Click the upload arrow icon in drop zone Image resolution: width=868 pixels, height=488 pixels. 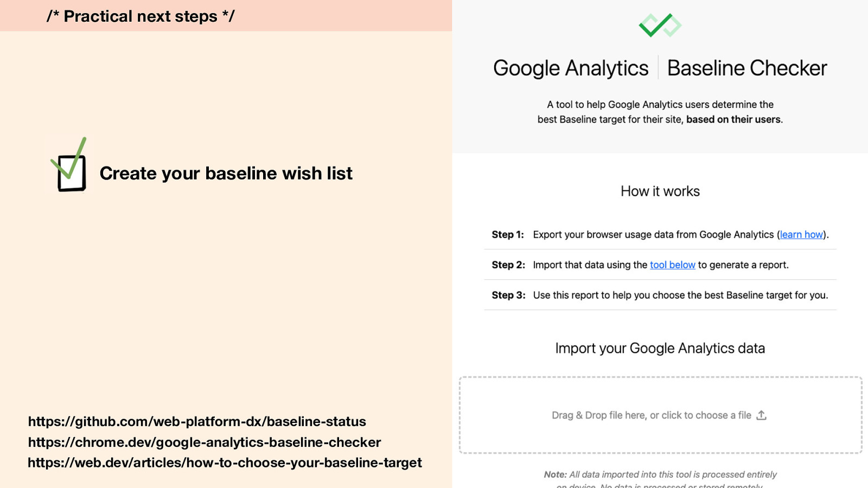tap(762, 415)
